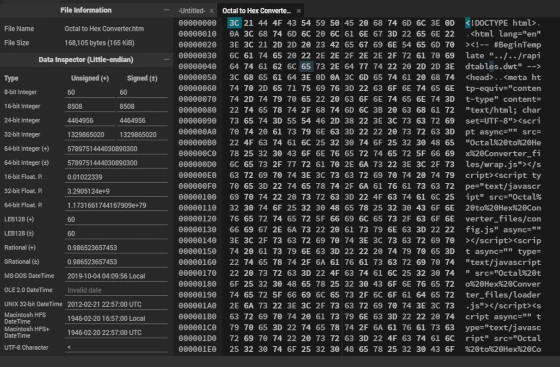Screen dimensions: 560x367
Task: Collapse the Data Inspector panel
Action: 166,59
